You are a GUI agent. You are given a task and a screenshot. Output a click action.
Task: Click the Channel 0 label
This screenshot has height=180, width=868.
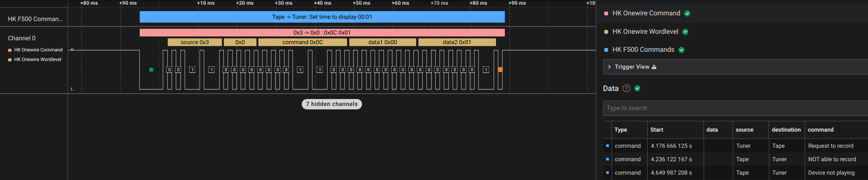point(22,38)
